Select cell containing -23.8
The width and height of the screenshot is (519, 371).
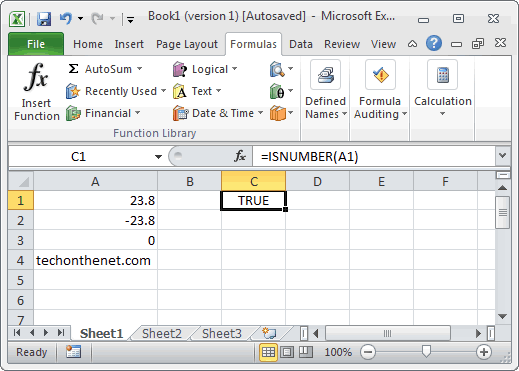point(95,220)
